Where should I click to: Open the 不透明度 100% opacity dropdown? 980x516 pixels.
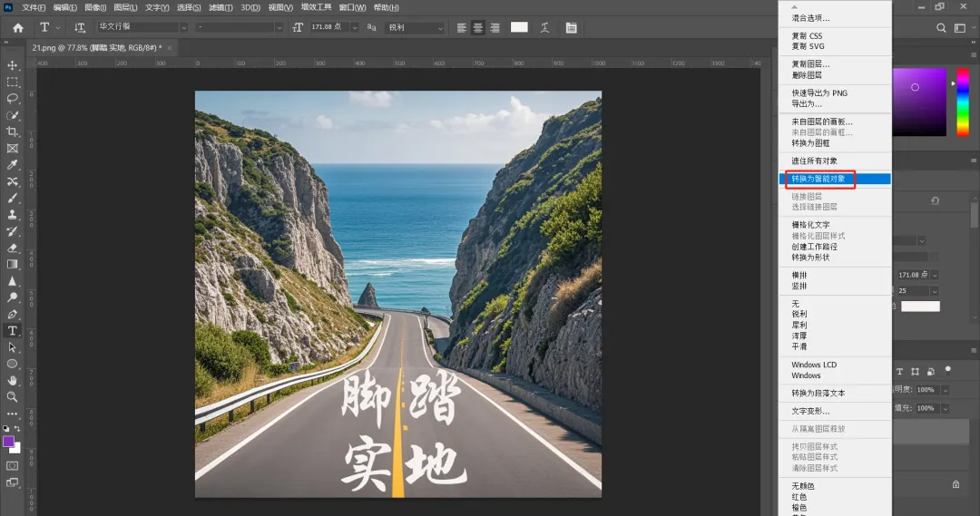[945, 390]
